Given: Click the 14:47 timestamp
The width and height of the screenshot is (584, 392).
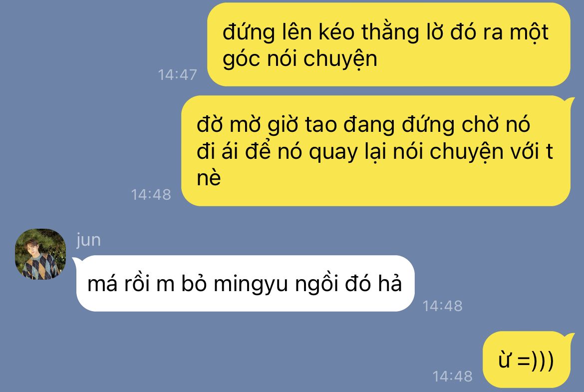Looking at the screenshot, I should tap(177, 74).
